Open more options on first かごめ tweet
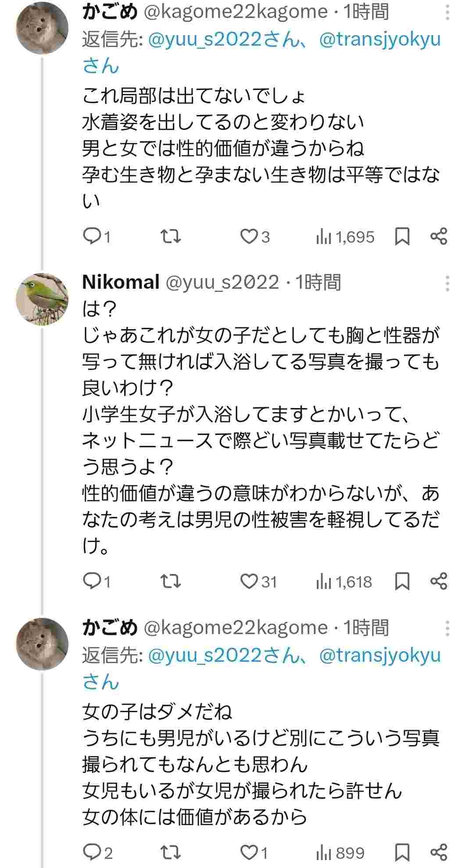 point(447,13)
